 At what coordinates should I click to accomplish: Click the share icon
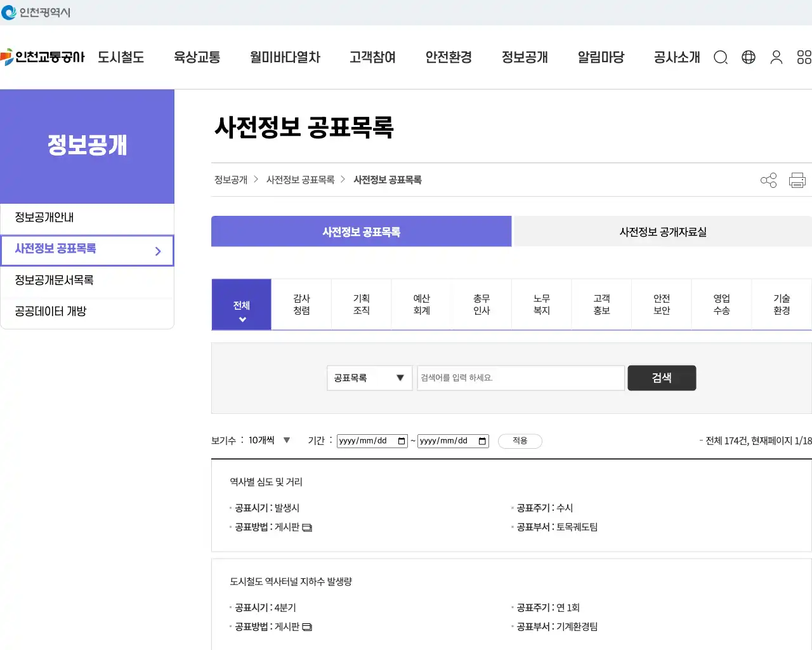click(769, 180)
